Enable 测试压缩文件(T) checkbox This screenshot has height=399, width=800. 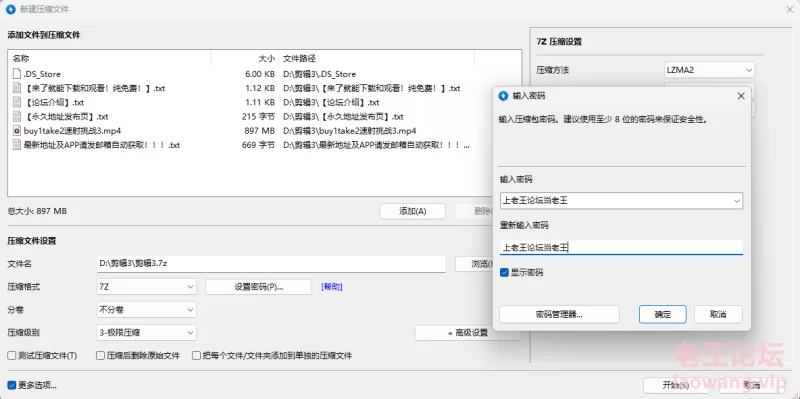[11, 356]
